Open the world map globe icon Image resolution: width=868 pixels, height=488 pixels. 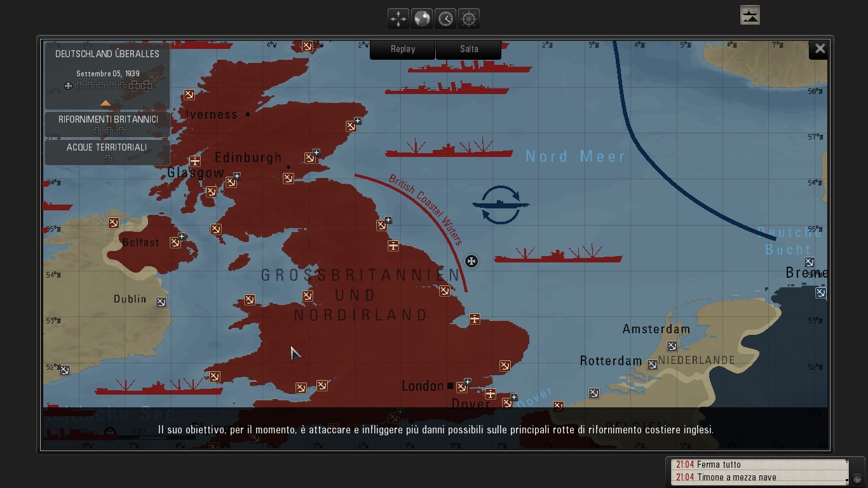tap(422, 18)
